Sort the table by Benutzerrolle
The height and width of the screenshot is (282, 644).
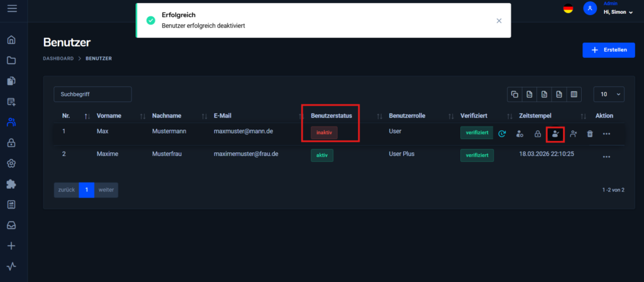[451, 116]
